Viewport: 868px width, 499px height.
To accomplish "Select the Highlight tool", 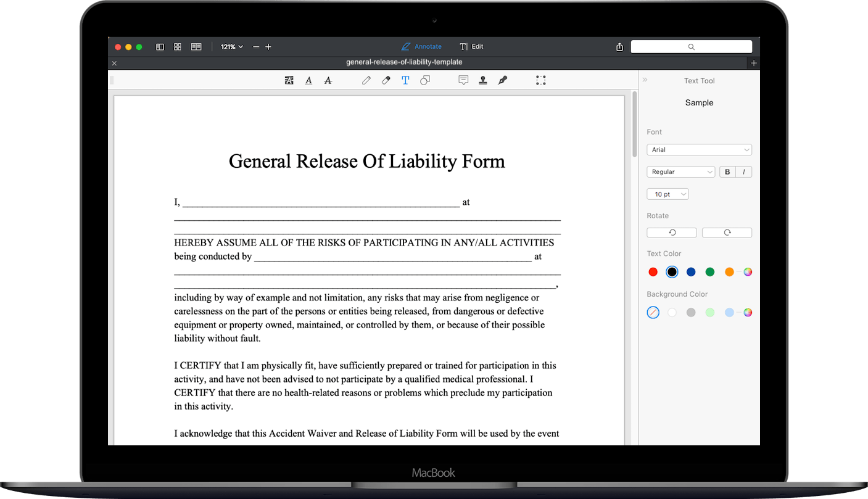I will point(289,80).
